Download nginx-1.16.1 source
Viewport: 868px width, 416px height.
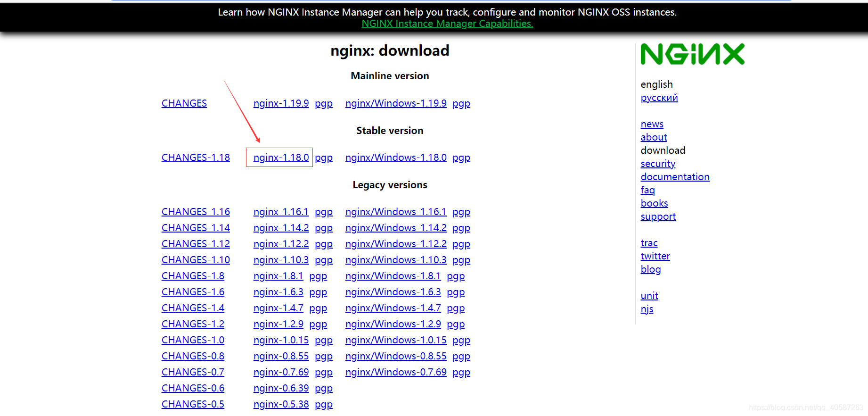(281, 212)
